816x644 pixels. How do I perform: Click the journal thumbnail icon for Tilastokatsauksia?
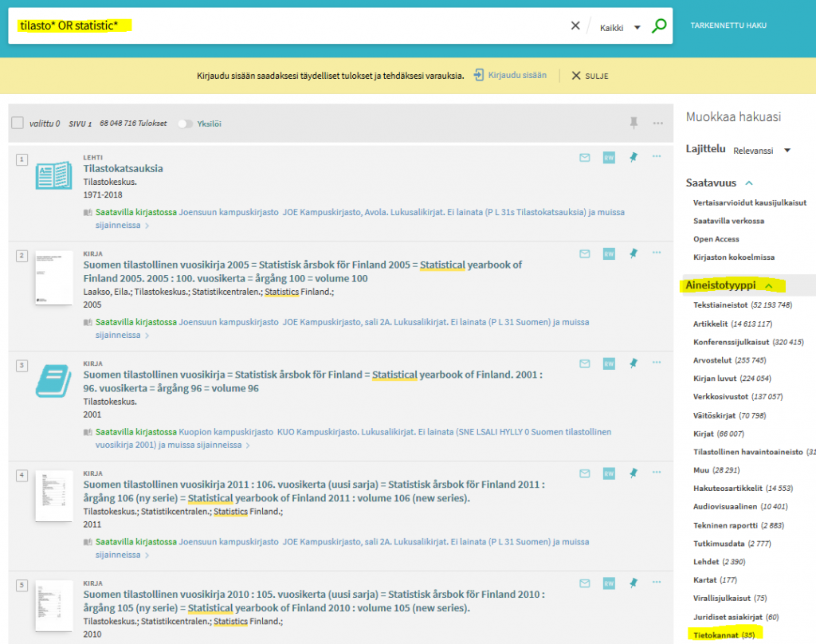53,175
